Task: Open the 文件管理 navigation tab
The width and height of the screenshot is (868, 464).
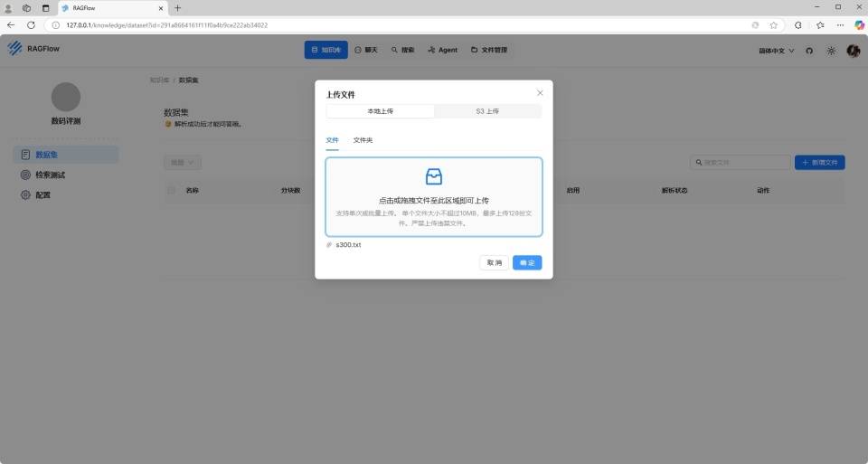Action: point(489,50)
